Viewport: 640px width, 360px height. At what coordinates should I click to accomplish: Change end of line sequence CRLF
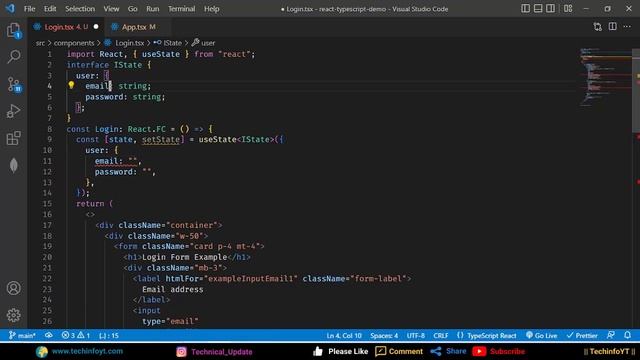pyautogui.click(x=441, y=336)
